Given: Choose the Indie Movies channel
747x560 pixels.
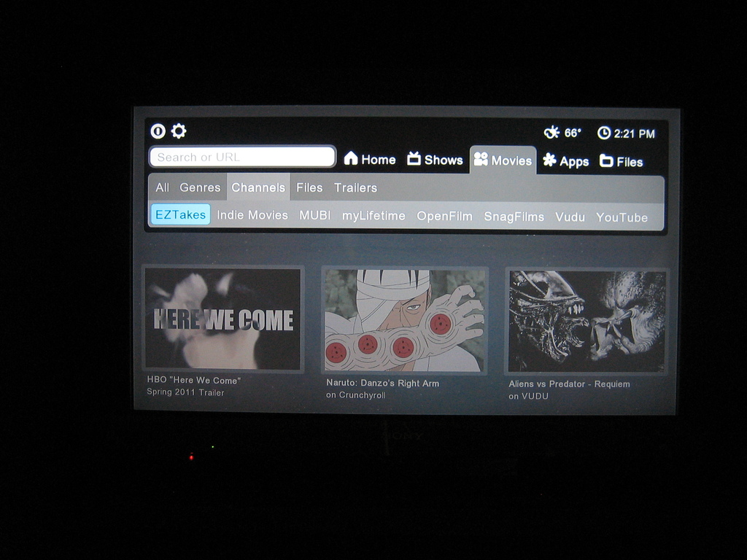Looking at the screenshot, I should tap(252, 215).
